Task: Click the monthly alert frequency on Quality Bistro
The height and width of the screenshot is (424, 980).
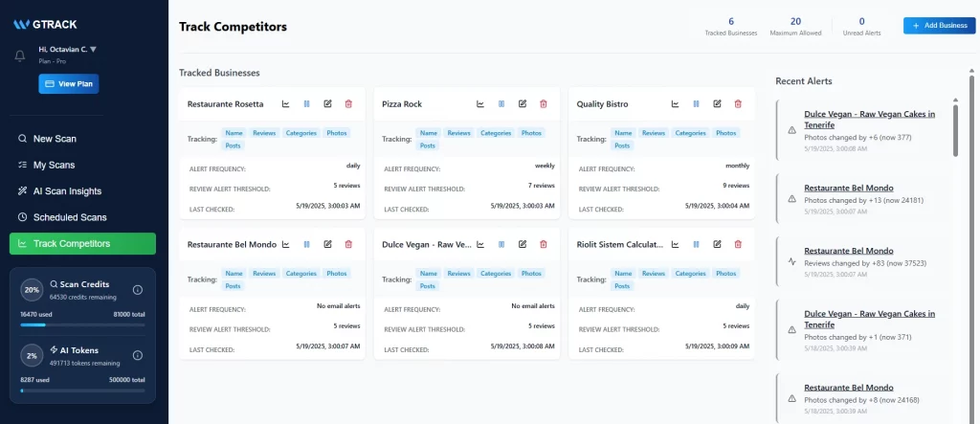Action: click(738, 166)
